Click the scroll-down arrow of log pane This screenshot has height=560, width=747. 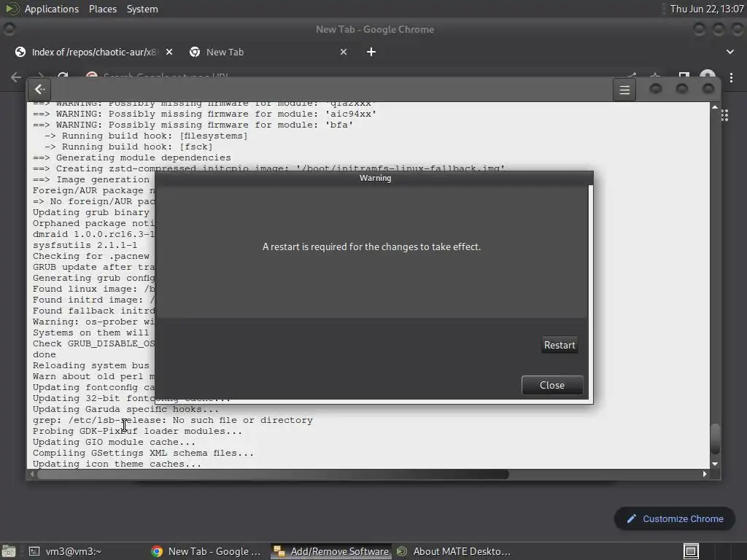pyautogui.click(x=715, y=464)
